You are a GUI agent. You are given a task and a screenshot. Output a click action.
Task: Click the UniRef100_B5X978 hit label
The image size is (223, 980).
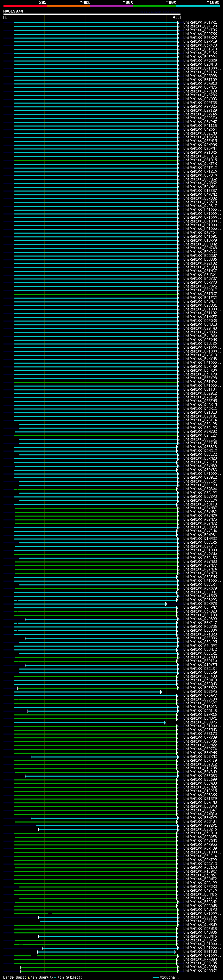[x=200, y=604]
